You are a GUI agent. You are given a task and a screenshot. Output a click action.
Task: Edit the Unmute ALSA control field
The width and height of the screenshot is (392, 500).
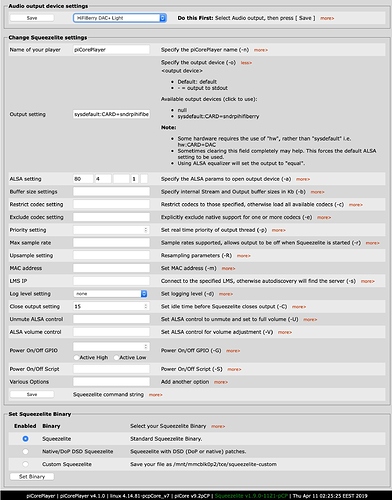(x=111, y=319)
